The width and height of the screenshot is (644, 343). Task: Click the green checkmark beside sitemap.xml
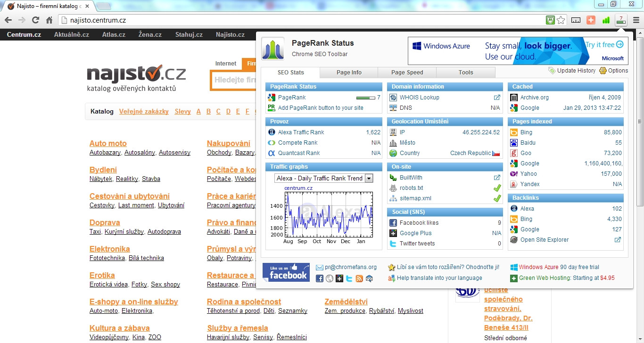[497, 198]
